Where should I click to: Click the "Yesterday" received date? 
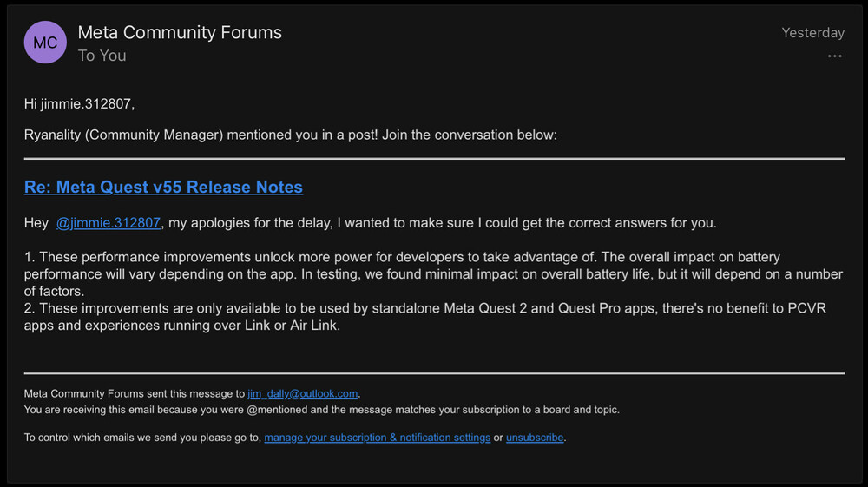(812, 33)
